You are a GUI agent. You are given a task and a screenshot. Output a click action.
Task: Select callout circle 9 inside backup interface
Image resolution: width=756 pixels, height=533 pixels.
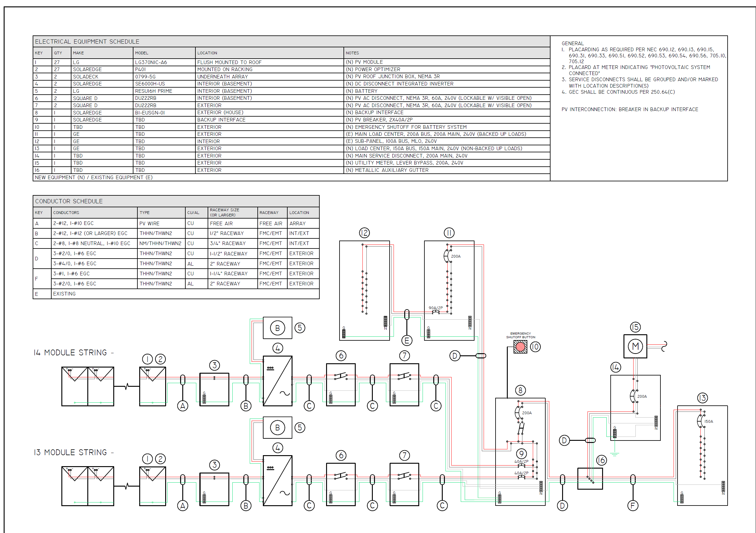click(521, 454)
